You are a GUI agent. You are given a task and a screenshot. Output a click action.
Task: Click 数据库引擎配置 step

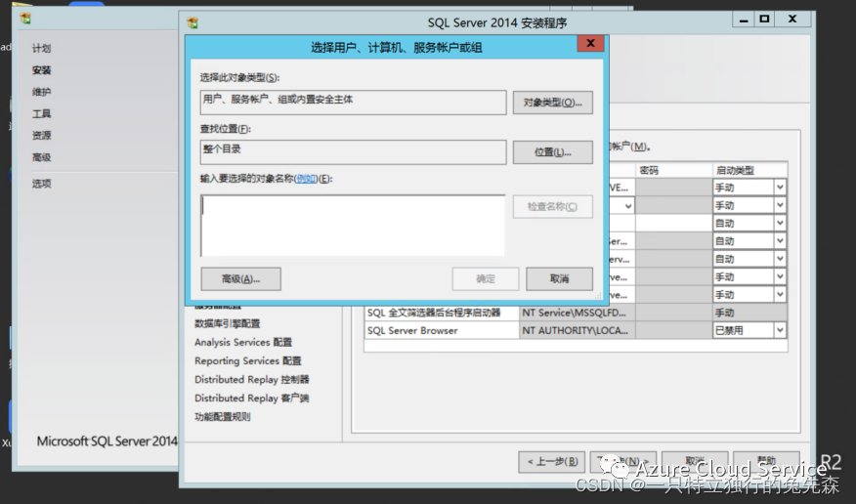(227, 323)
